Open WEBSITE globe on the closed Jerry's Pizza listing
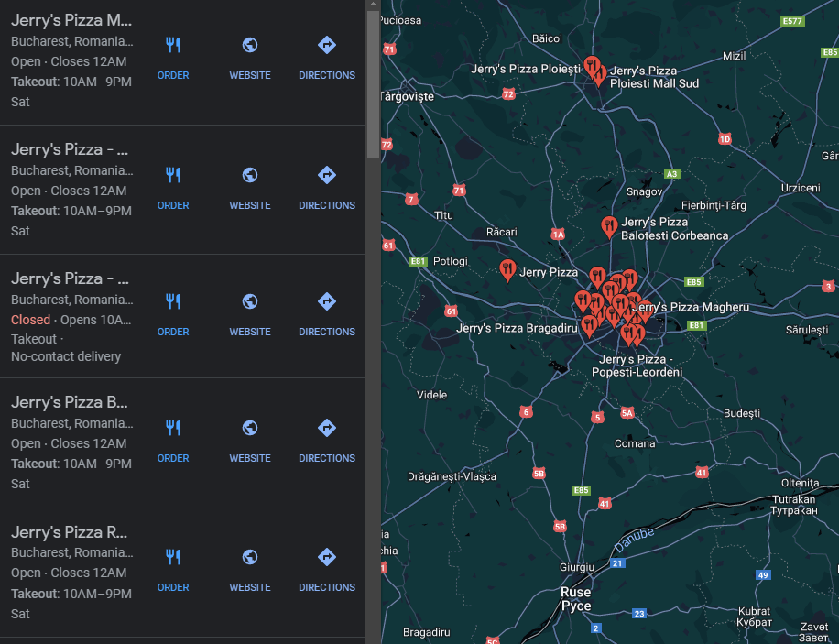Viewport: 839px width, 644px height. (250, 301)
